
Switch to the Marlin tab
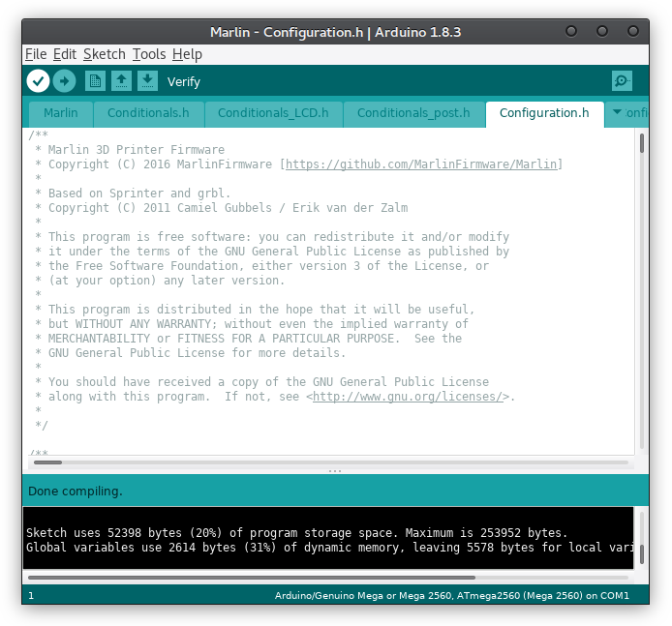tap(61, 113)
